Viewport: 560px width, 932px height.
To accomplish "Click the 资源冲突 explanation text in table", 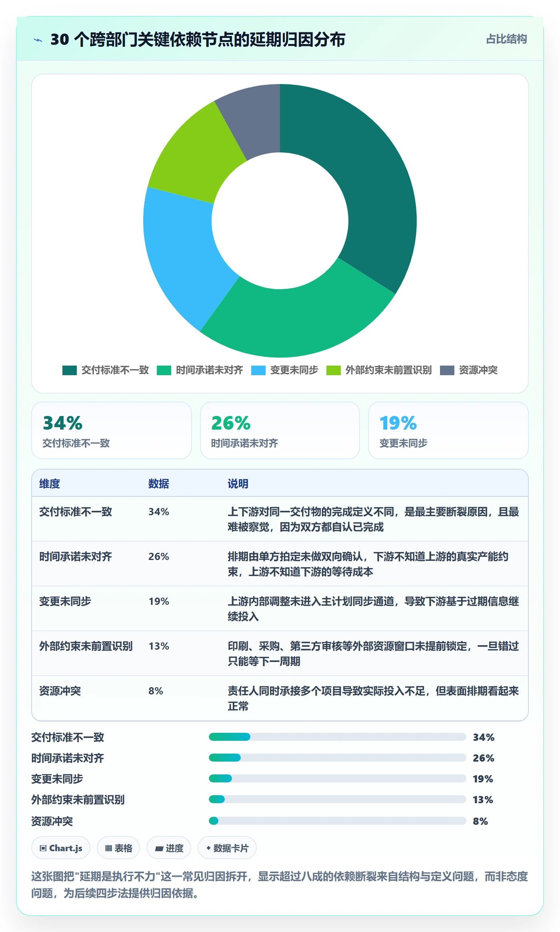I will 373,698.
